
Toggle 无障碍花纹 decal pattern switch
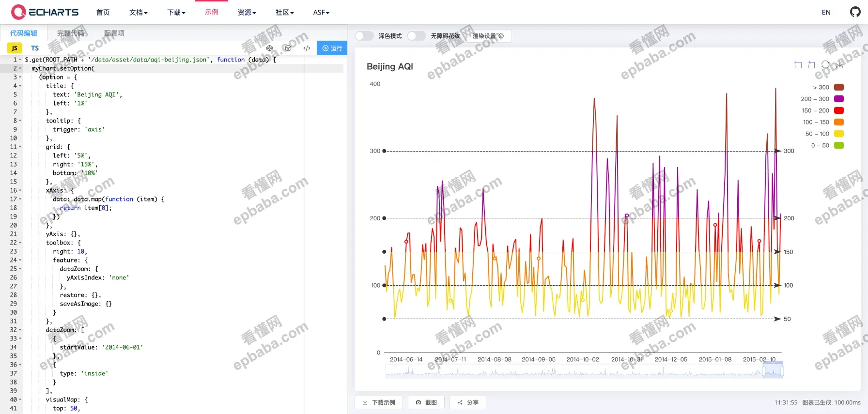(416, 36)
